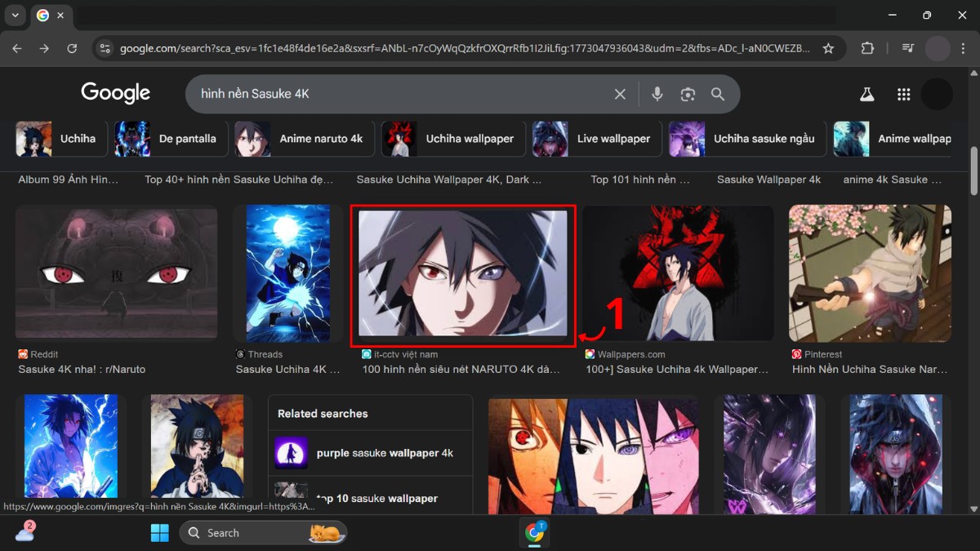Open the Windows Start menu
Screen dimensions: 980x551
click(x=159, y=532)
